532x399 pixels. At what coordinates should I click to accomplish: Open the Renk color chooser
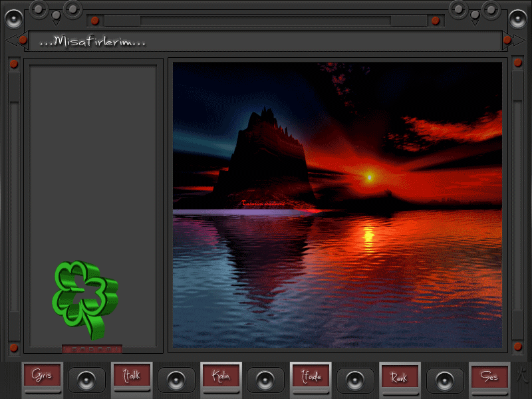(400, 376)
